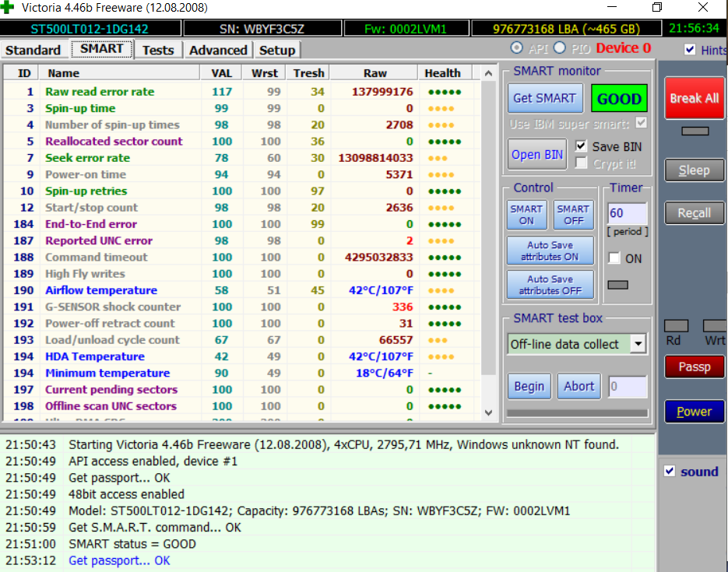Click the ID column header
728x572 pixels.
[x=20, y=73]
